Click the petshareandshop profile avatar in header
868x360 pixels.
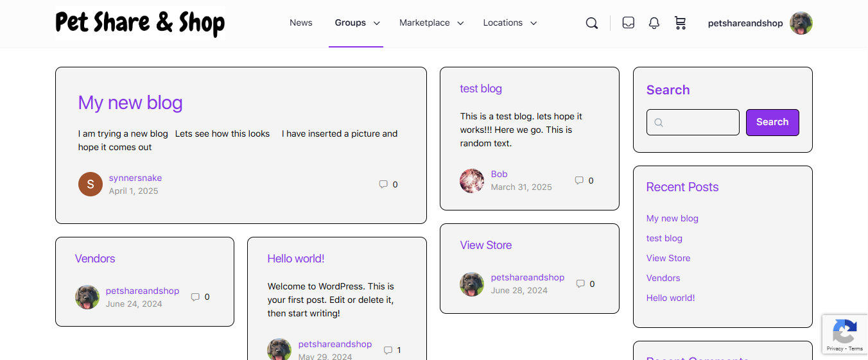pyautogui.click(x=801, y=23)
